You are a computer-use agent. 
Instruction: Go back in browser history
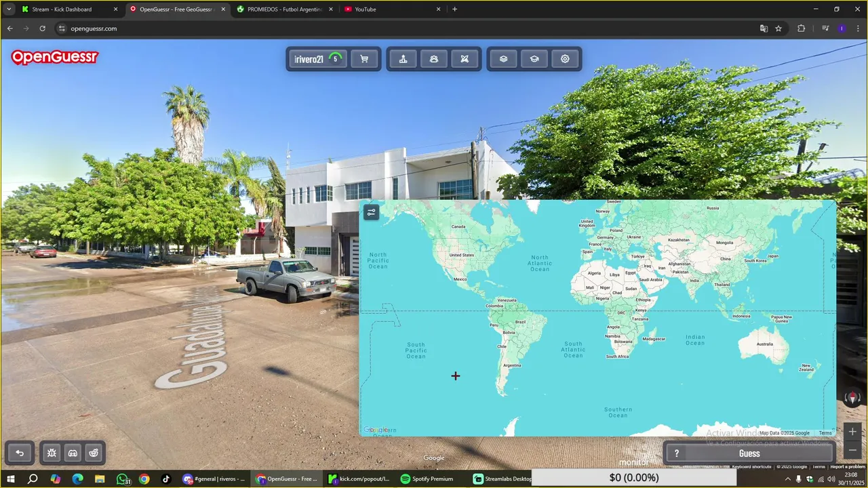[10, 28]
